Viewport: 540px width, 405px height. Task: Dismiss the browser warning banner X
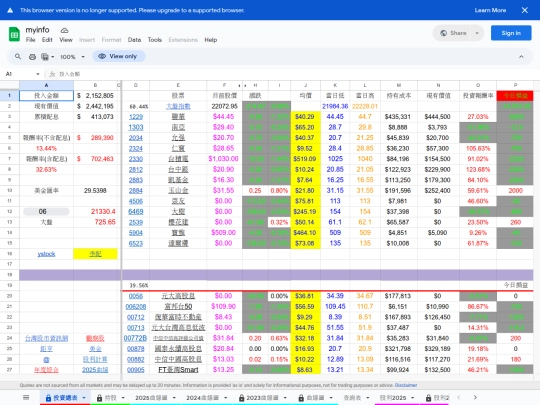tap(525, 10)
